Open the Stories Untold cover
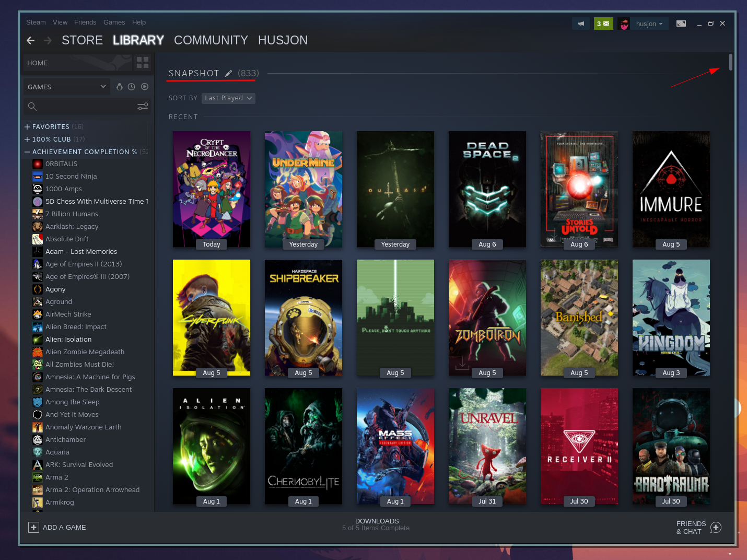Viewport: 747px width, 560px height. 579,189
